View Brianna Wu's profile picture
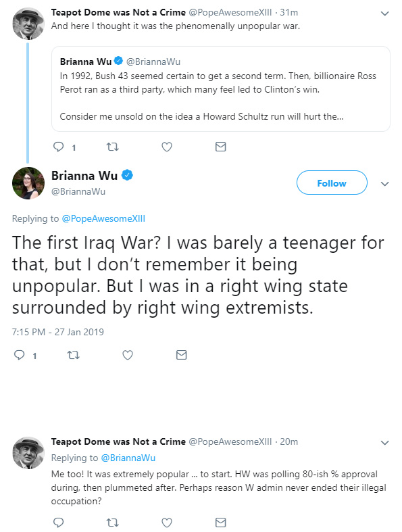 click(x=28, y=183)
